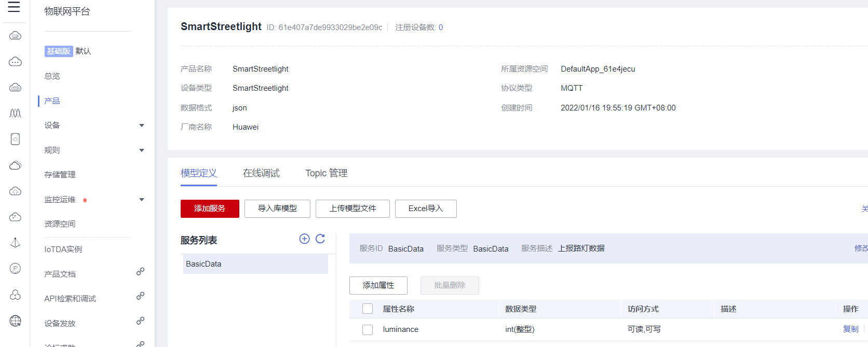Viewport: 868px width, 347px height.
Task: Click the cloud upload arrow icon
Action: pyautogui.click(x=16, y=191)
